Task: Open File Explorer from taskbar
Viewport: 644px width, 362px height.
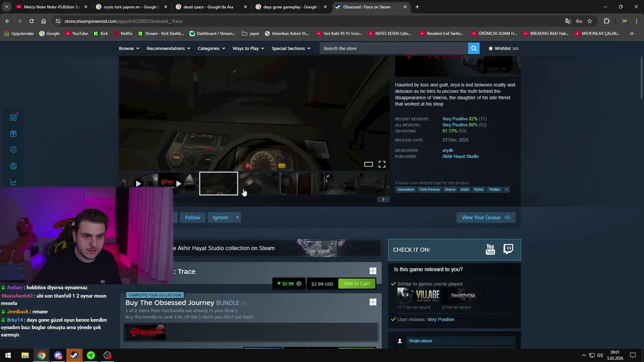Action: click(x=25, y=355)
